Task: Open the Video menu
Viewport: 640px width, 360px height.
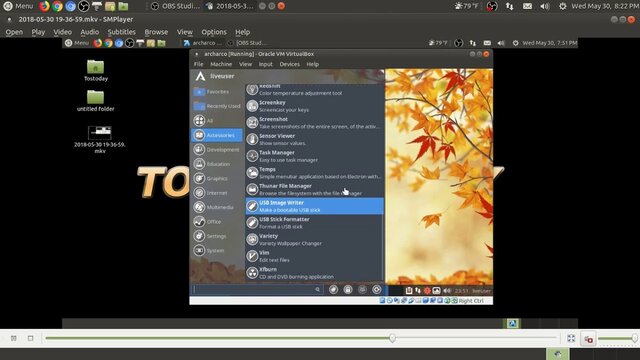Action: pyautogui.click(x=62, y=32)
